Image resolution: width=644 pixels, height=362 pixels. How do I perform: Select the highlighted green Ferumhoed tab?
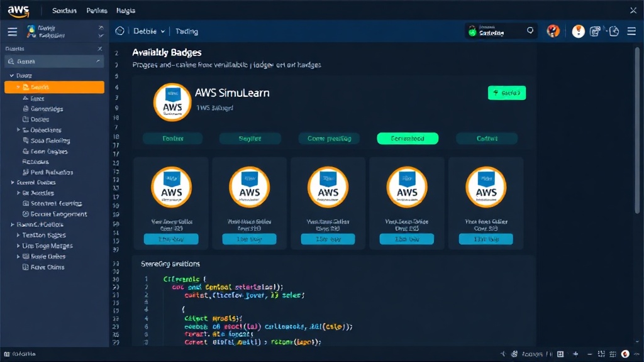(x=408, y=138)
